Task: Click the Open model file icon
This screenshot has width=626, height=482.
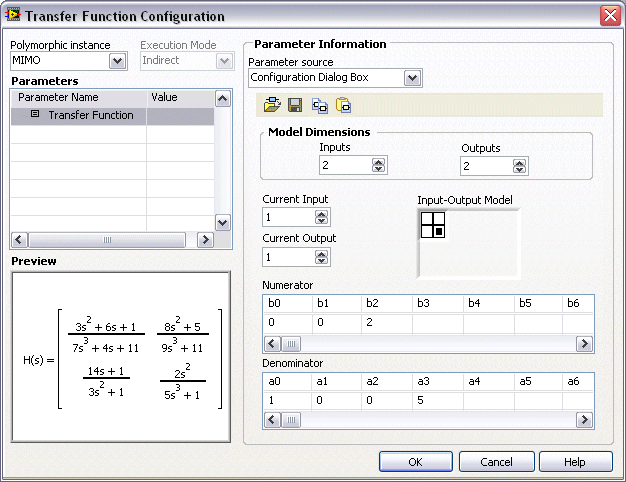Action: tap(272, 105)
